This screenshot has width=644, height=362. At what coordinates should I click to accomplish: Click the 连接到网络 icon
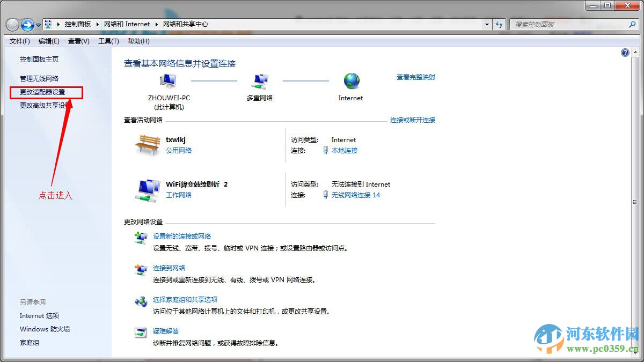point(140,269)
